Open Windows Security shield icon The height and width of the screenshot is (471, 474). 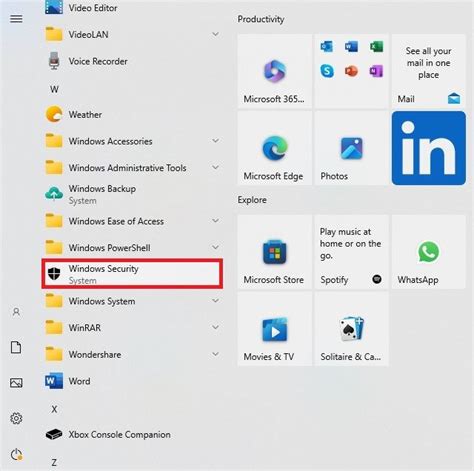pyautogui.click(x=54, y=274)
